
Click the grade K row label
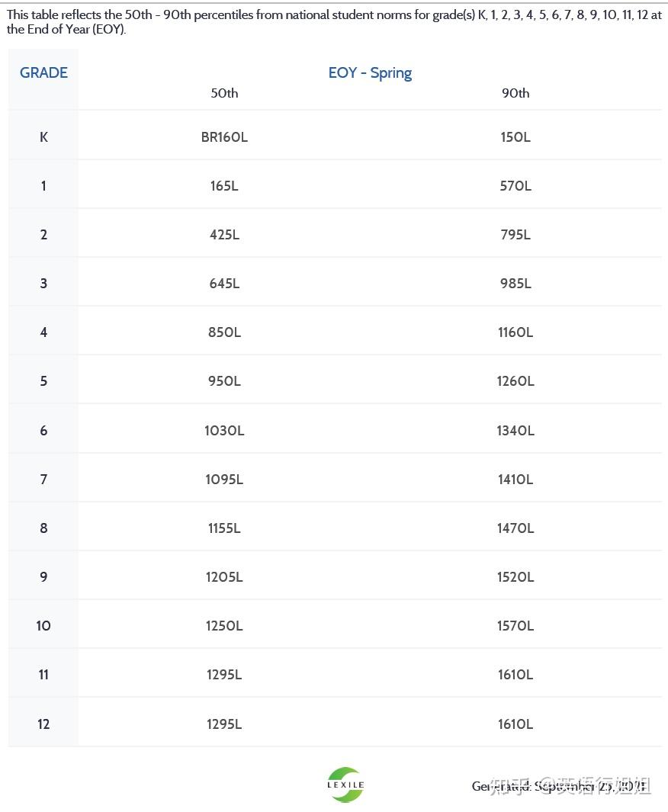click(x=43, y=137)
